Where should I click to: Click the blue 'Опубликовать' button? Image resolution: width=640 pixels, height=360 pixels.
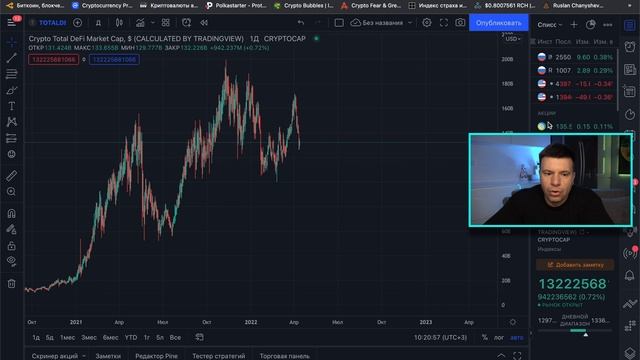[x=498, y=23]
